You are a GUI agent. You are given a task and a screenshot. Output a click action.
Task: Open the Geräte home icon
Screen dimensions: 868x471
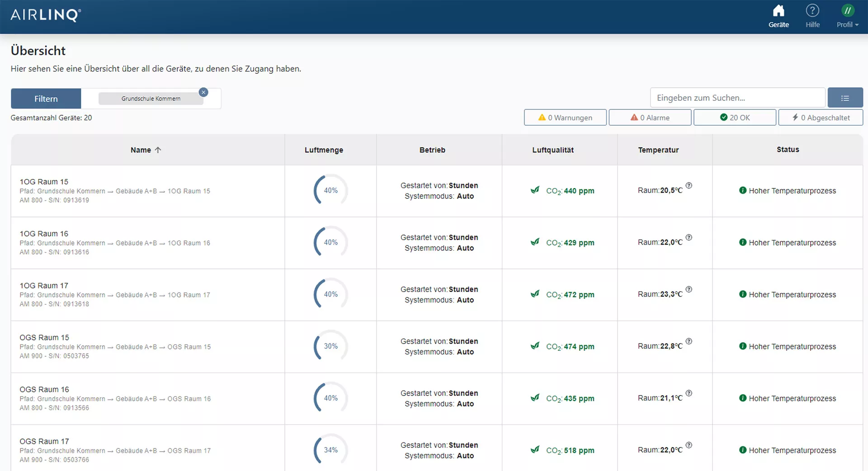click(x=778, y=11)
